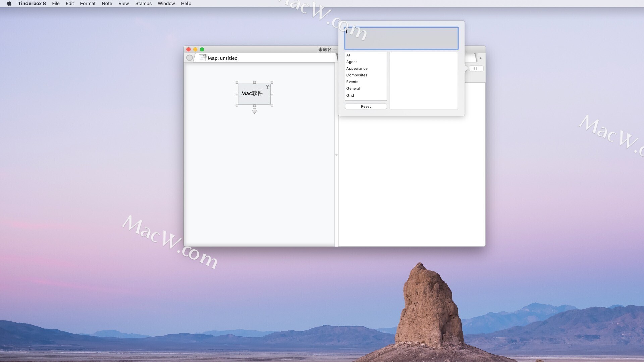Click the Reset button in the popover
The height and width of the screenshot is (362, 644).
click(x=366, y=106)
